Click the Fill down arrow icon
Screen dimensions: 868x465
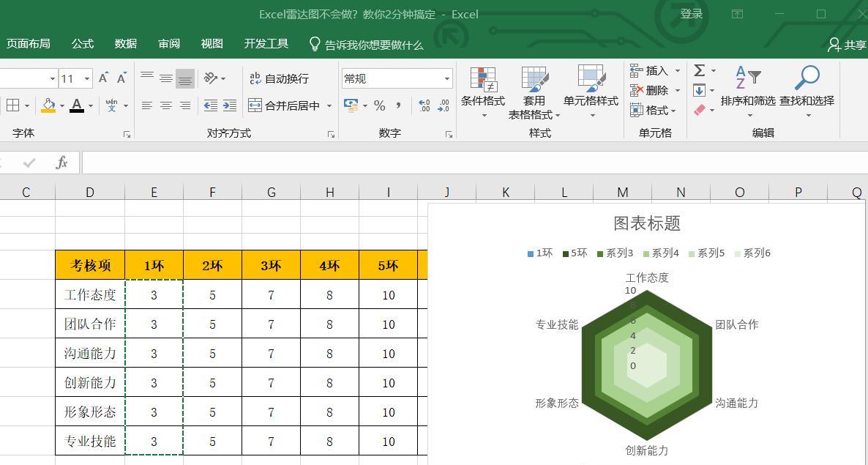(x=699, y=90)
